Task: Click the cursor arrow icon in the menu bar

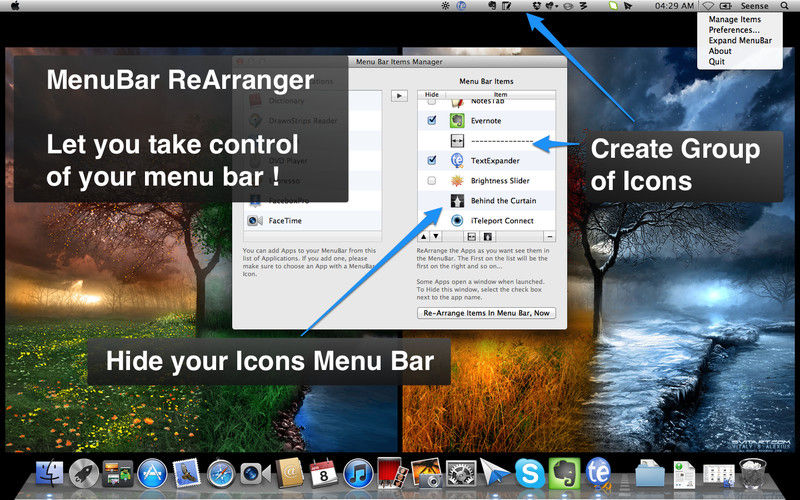Action: click(628, 6)
